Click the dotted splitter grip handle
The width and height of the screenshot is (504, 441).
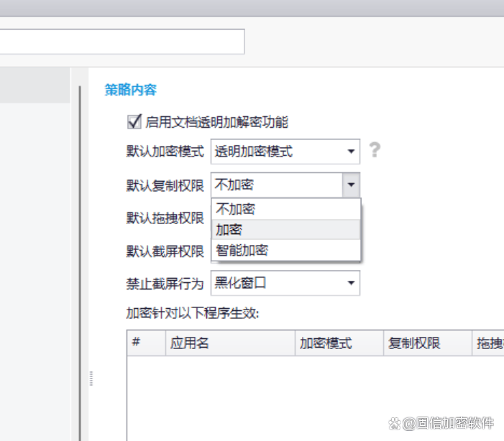coord(91,379)
